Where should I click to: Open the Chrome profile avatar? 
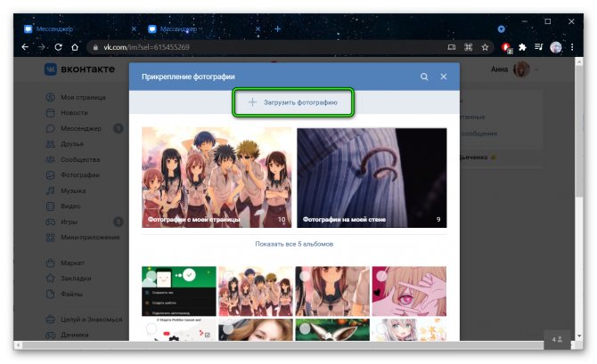(x=556, y=47)
